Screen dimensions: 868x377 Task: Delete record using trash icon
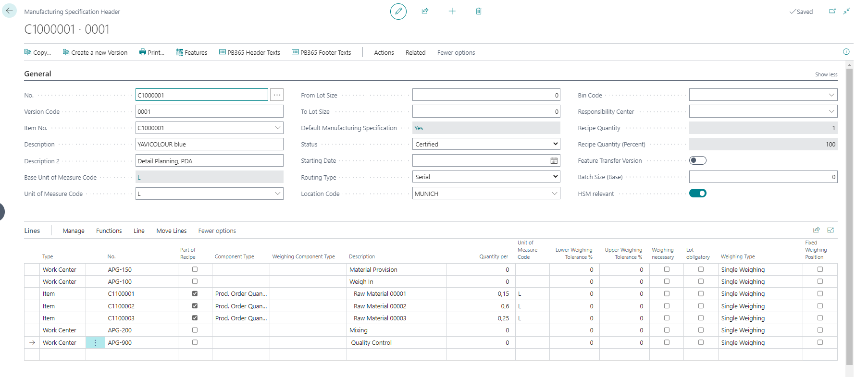479,11
